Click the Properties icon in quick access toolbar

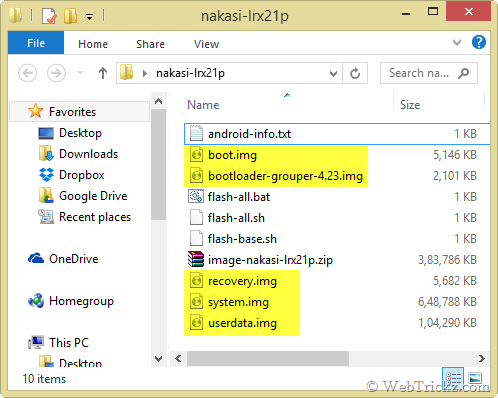click(49, 16)
